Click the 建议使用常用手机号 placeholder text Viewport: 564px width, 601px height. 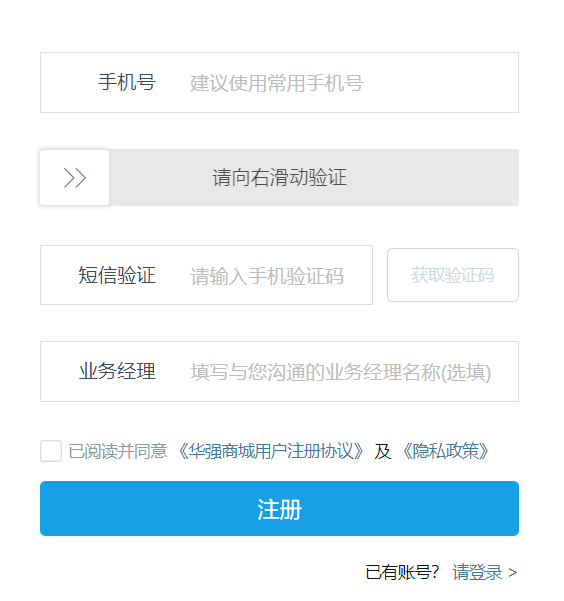[276, 83]
